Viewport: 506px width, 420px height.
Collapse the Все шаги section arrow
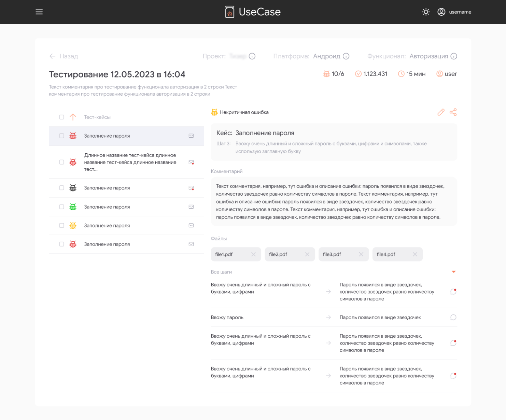coord(453,272)
